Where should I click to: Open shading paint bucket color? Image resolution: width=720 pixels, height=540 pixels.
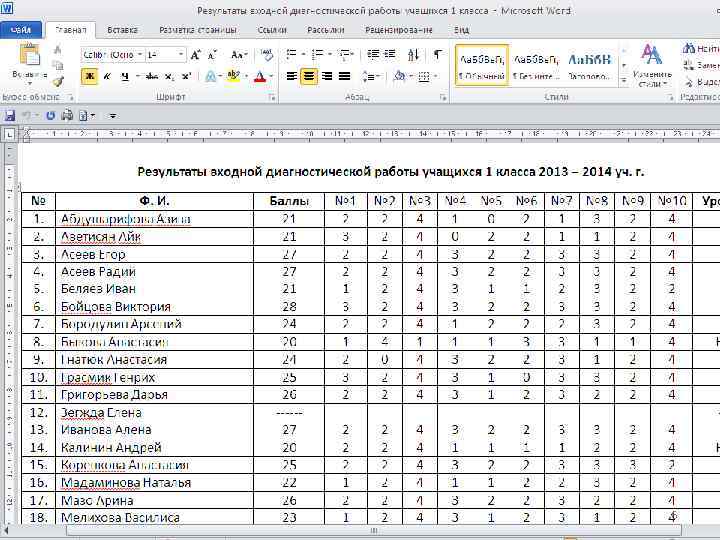click(x=399, y=76)
